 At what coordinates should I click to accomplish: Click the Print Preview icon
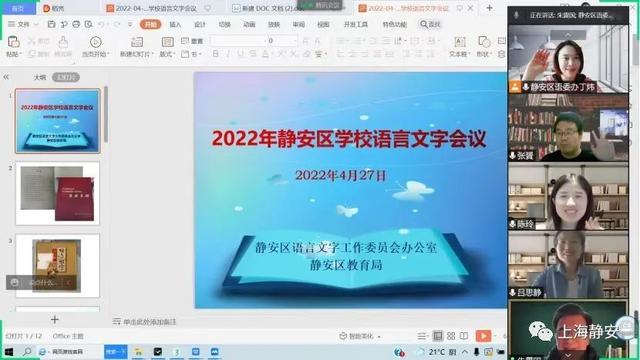(88, 24)
